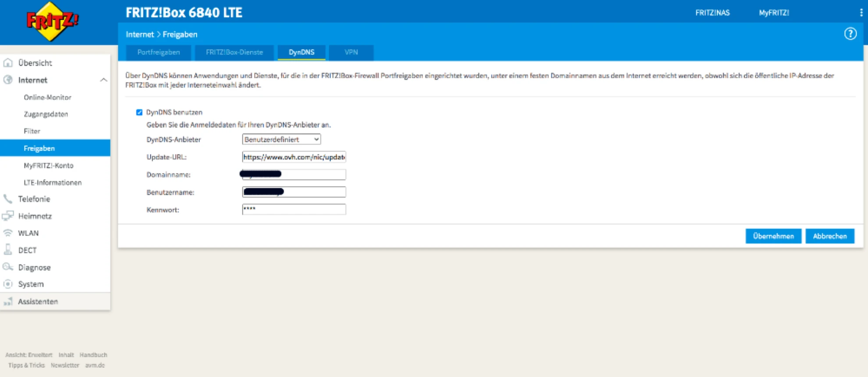868x377 pixels.
Task: Click the System gear icon
Action: point(8,284)
